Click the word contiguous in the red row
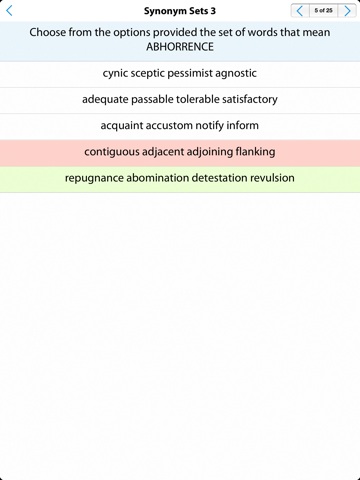The width and height of the screenshot is (360, 480). (x=112, y=152)
